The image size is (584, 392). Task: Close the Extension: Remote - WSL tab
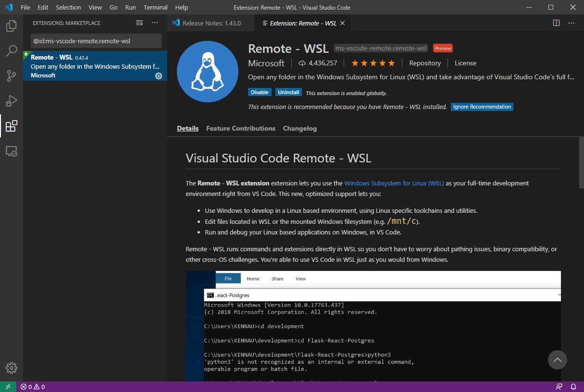342,23
